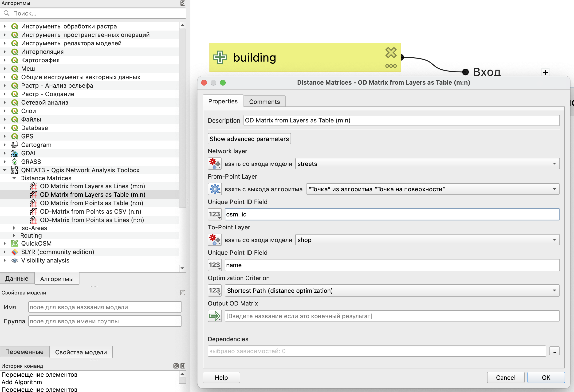
Task: Expand the plus next to Вход
Action: (x=545, y=72)
